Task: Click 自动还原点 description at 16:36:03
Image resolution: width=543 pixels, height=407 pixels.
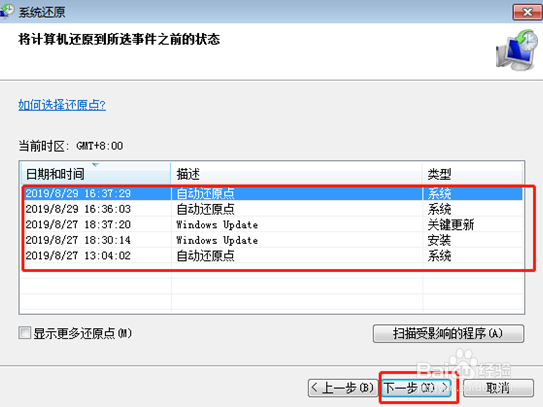Action: coord(205,209)
